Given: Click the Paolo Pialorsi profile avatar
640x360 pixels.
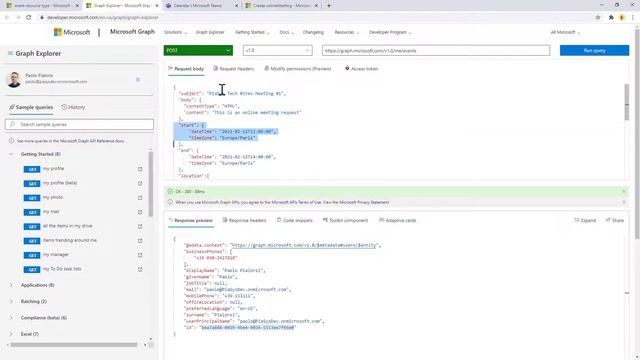Looking at the screenshot, I should [14, 79].
